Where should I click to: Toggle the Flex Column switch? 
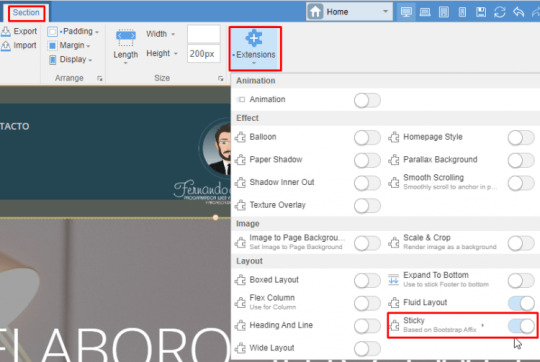coord(367,303)
